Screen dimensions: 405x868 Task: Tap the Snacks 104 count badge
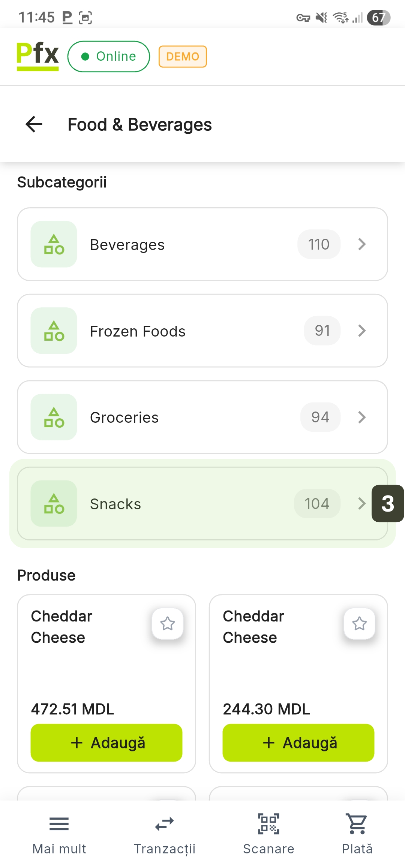tap(317, 503)
